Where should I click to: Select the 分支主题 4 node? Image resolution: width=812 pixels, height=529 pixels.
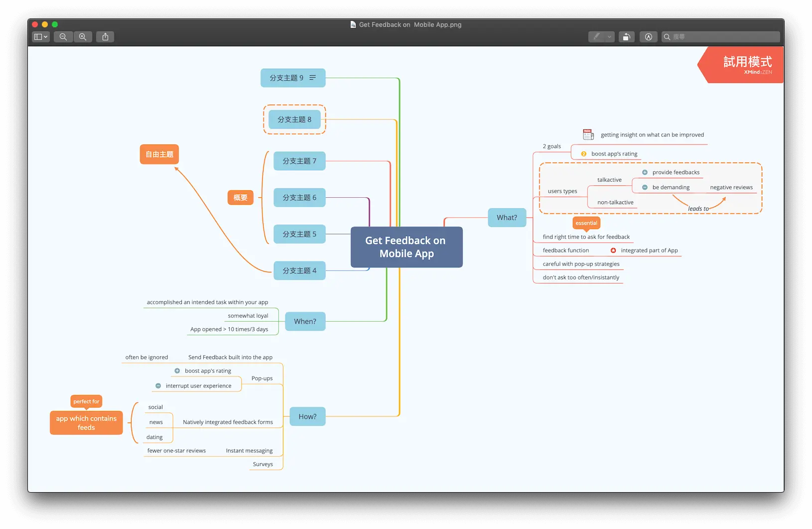point(299,270)
